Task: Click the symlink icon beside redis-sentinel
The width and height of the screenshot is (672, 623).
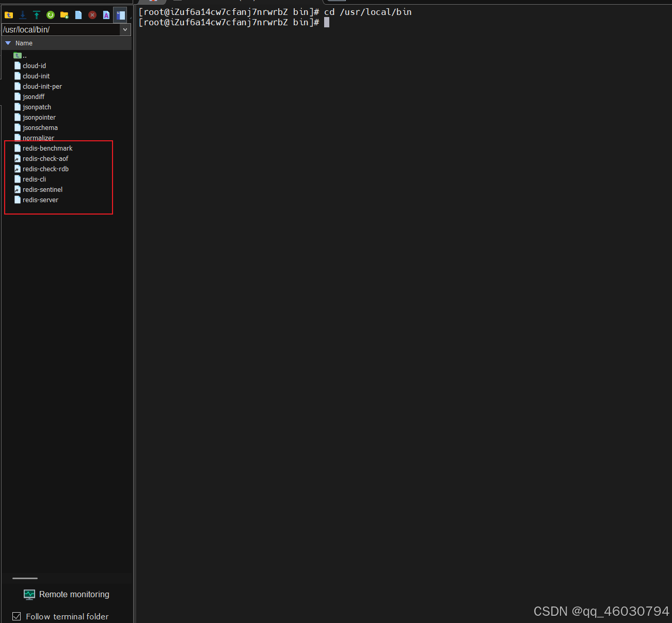Action: point(18,189)
